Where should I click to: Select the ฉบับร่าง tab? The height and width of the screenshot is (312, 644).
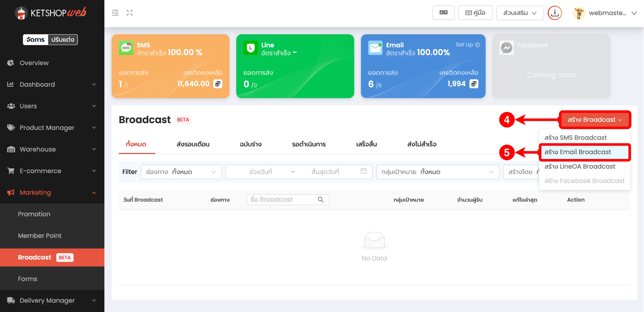(x=250, y=144)
